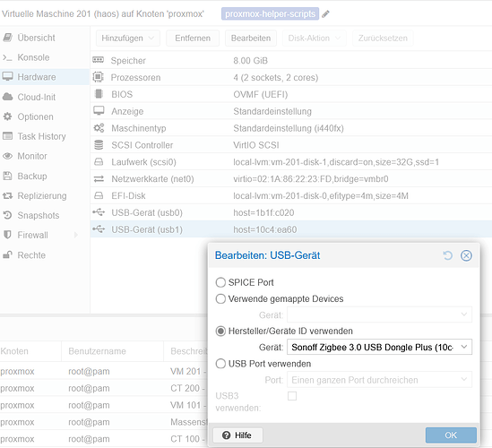The width and height of the screenshot is (492, 448).
Task: Select the Prozessoren row
Action: tap(291, 77)
